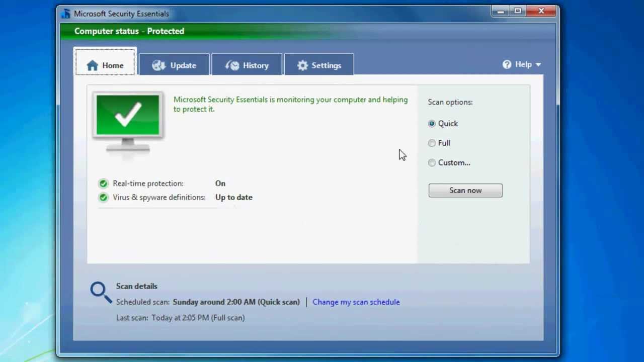Viewport: 644px width, 362px height.
Task: Minimize the Security Essentials window
Action: coord(501,11)
